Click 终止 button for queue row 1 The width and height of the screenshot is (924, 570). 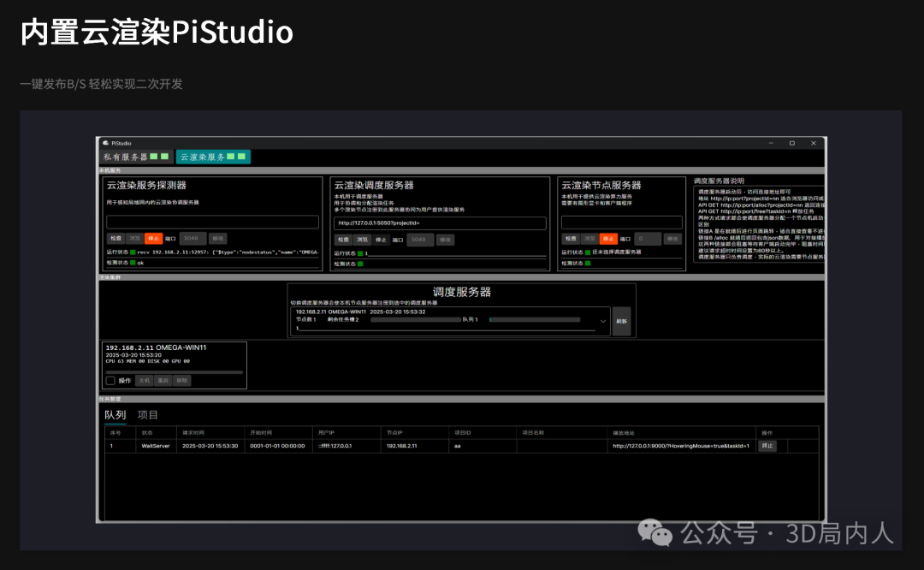[x=767, y=446]
